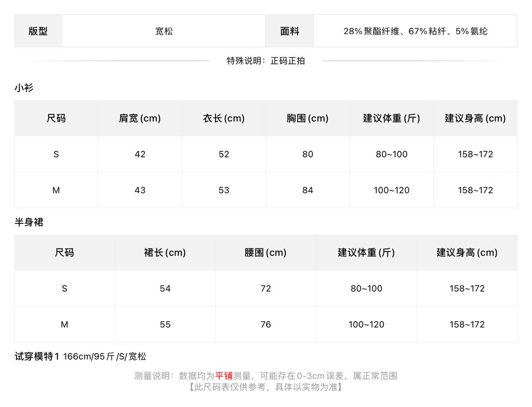Click the "版型" label cell
532x407 pixels.
[x=38, y=31]
